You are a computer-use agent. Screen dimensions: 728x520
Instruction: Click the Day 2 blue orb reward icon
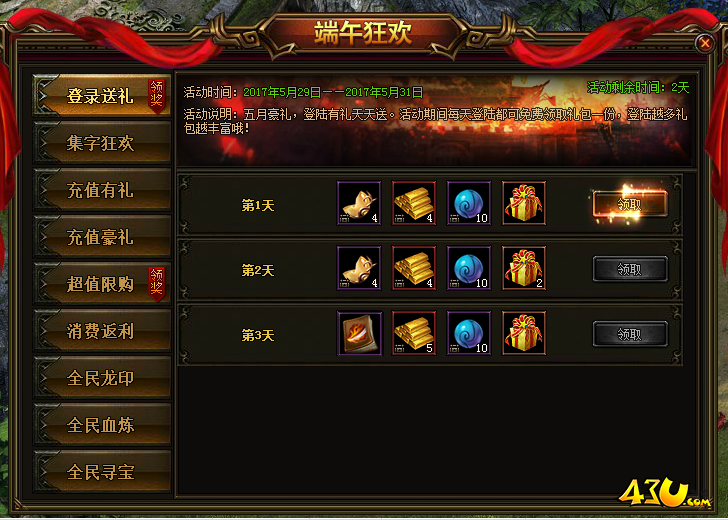[469, 268]
